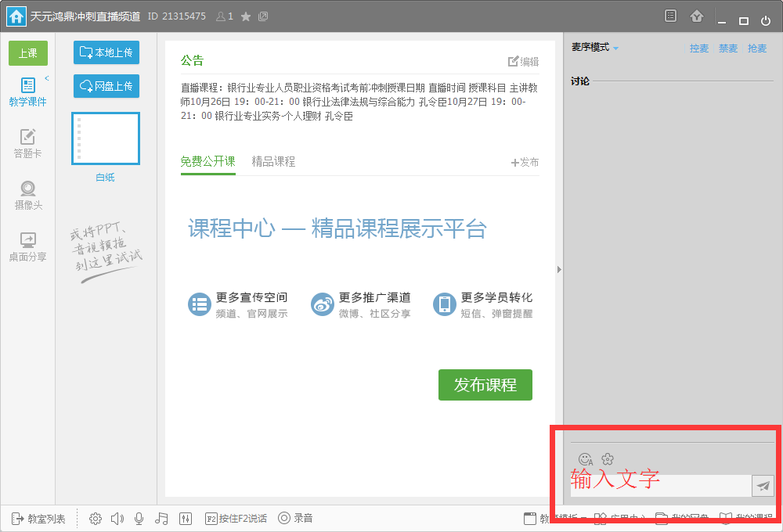Open the 摄像头 camera panel
This screenshot has height=532, width=783.
tap(28, 195)
